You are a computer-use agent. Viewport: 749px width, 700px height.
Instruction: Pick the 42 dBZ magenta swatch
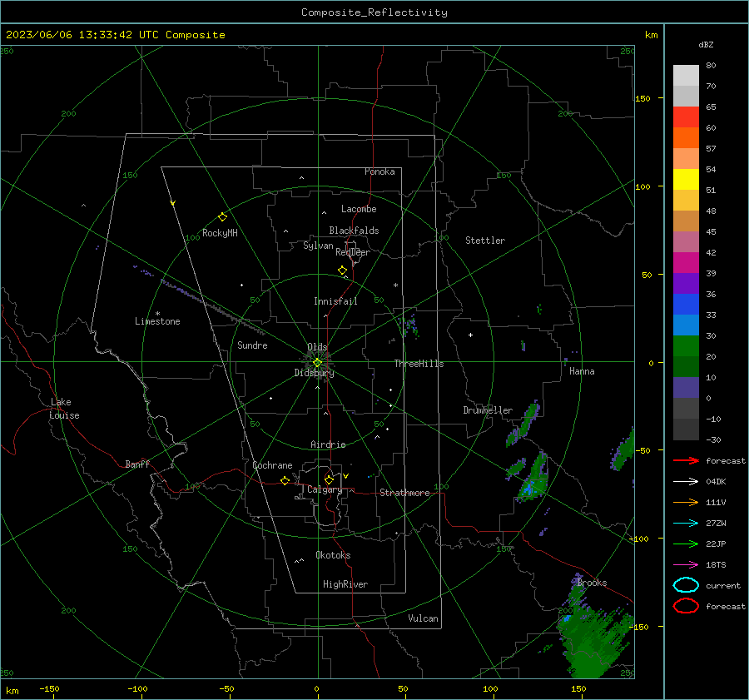click(686, 263)
